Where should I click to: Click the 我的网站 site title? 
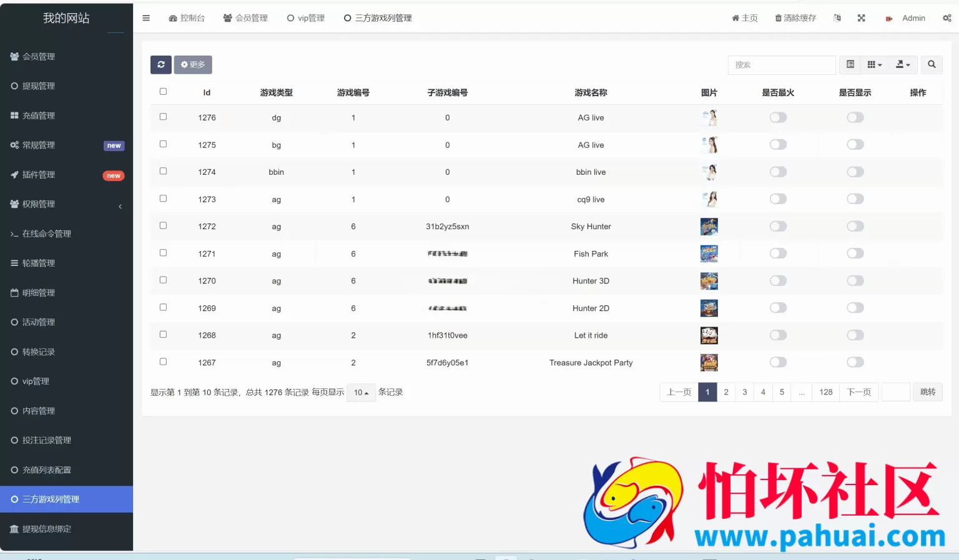coord(66,18)
